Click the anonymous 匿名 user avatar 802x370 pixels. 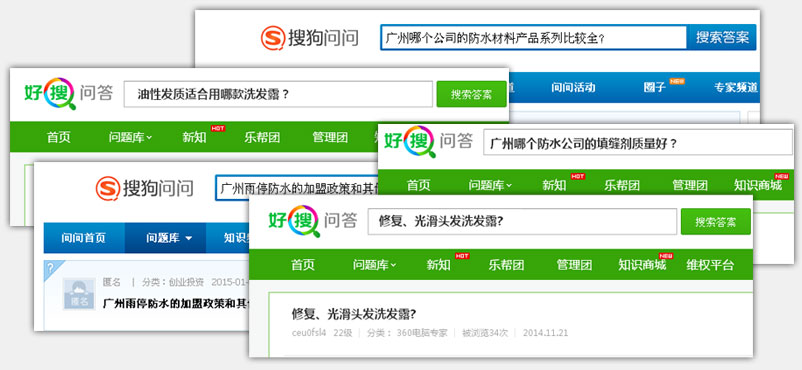pyautogui.click(x=79, y=294)
